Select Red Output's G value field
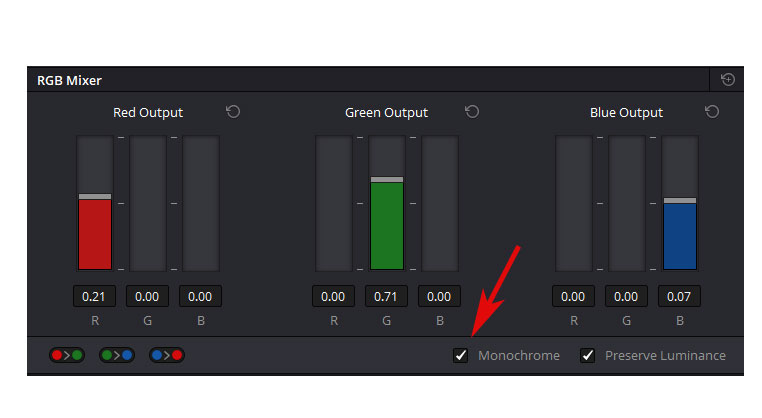 pyautogui.click(x=147, y=296)
